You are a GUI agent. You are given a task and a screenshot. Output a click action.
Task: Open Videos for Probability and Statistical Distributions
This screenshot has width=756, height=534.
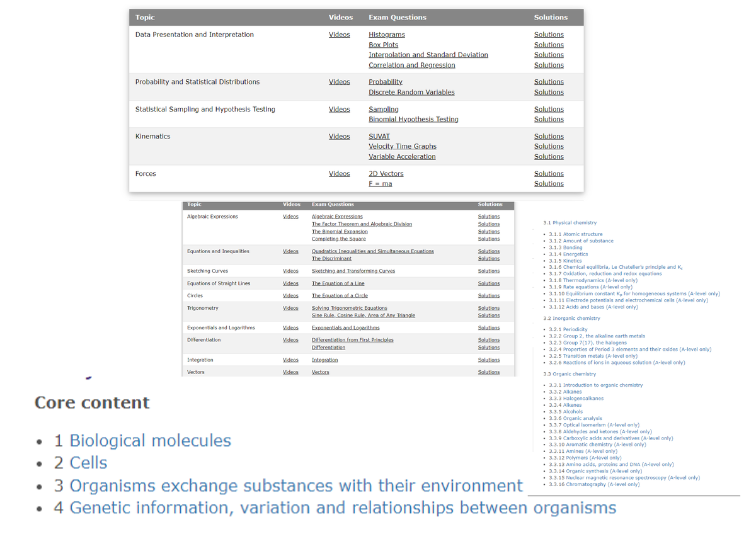[x=339, y=82]
